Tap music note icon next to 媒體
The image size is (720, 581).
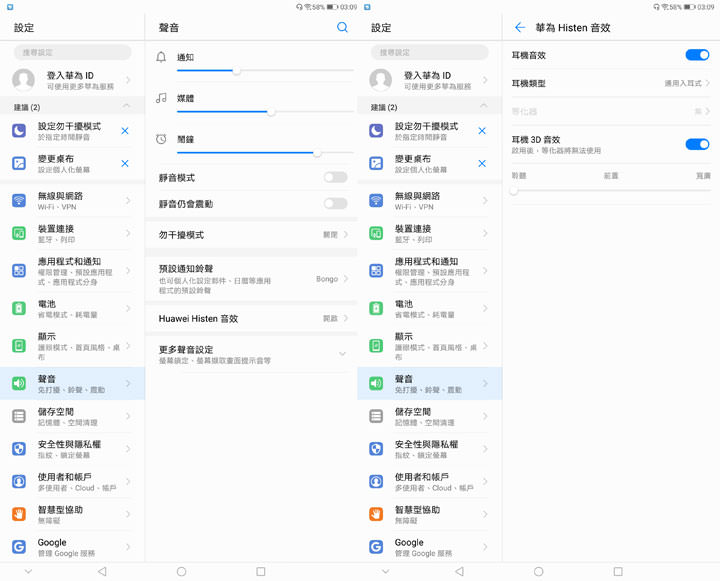(161, 98)
